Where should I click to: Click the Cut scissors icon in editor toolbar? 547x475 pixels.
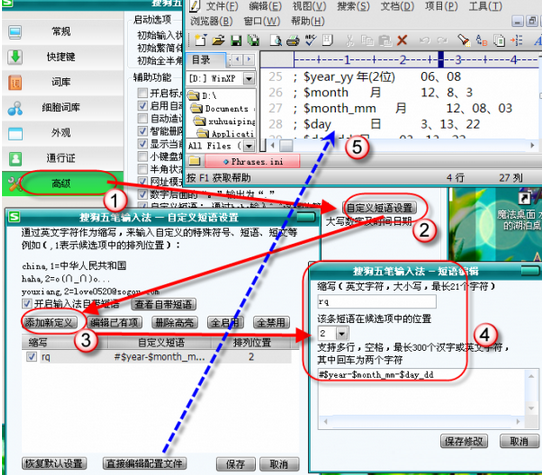[349, 41]
